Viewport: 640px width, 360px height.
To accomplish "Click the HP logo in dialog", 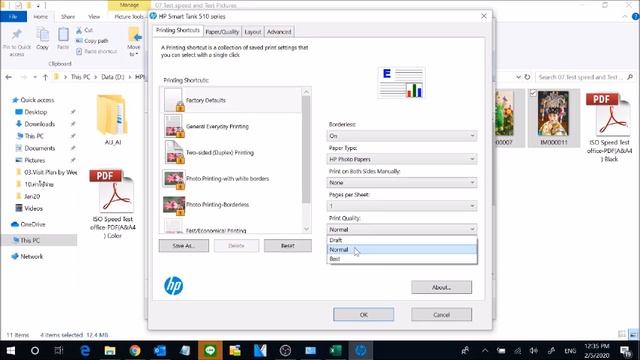I will pyautogui.click(x=173, y=286).
